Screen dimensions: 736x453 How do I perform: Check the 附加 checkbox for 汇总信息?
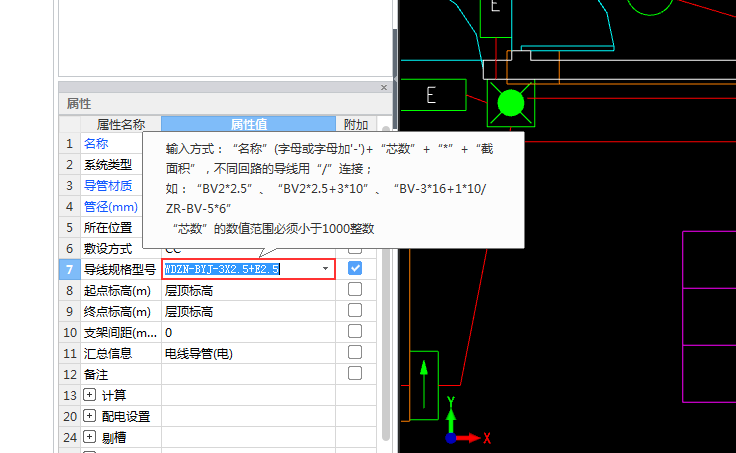tap(355, 352)
